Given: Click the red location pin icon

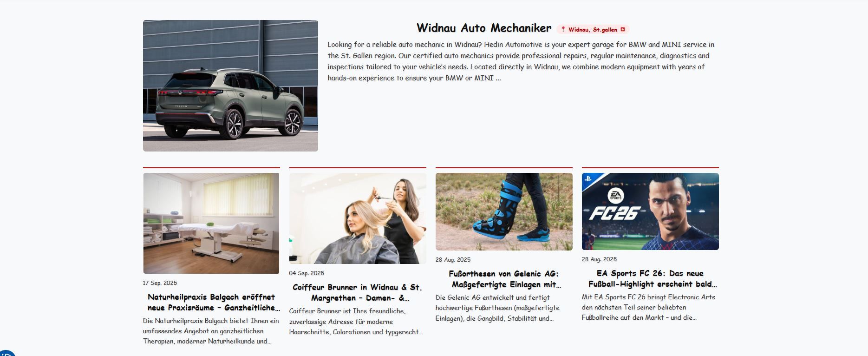Looking at the screenshot, I should [563, 29].
